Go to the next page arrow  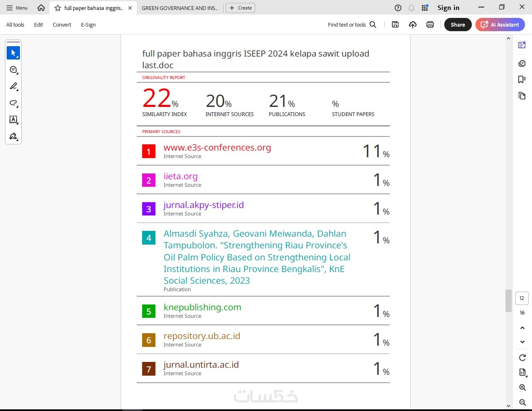click(522, 342)
